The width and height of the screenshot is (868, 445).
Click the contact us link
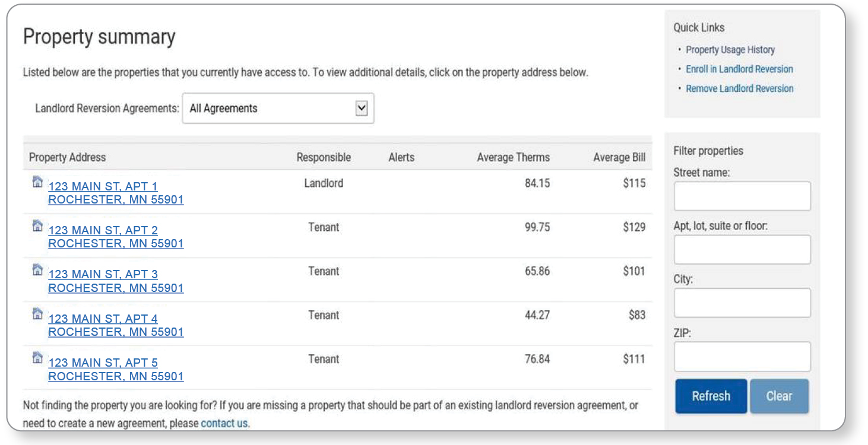pyautogui.click(x=224, y=424)
